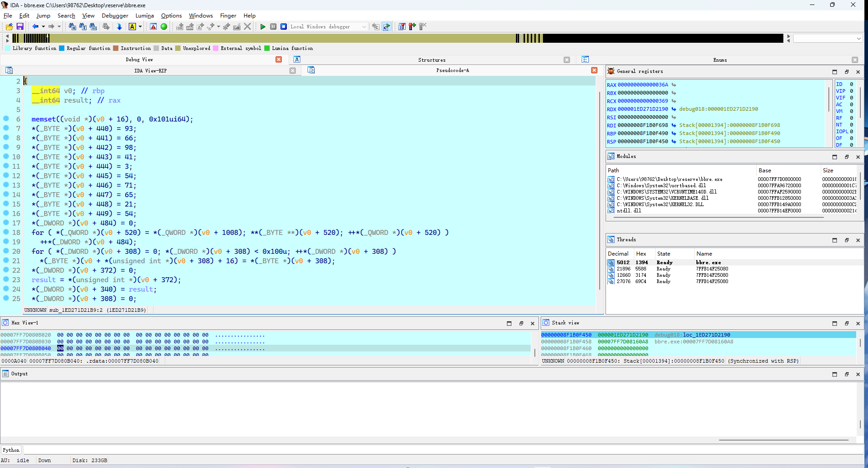This screenshot has width=868, height=468.
Task: Open the Local Windows debugger dropdown
Action: [365, 27]
